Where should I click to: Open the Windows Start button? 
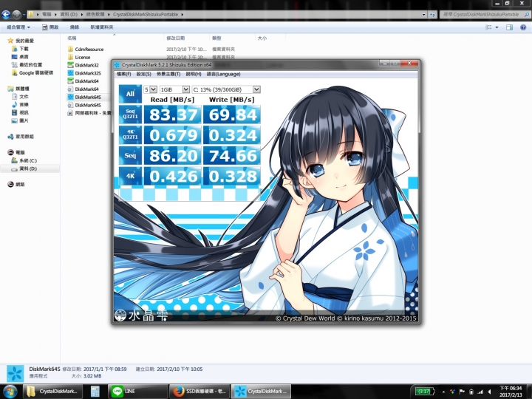click(x=10, y=391)
